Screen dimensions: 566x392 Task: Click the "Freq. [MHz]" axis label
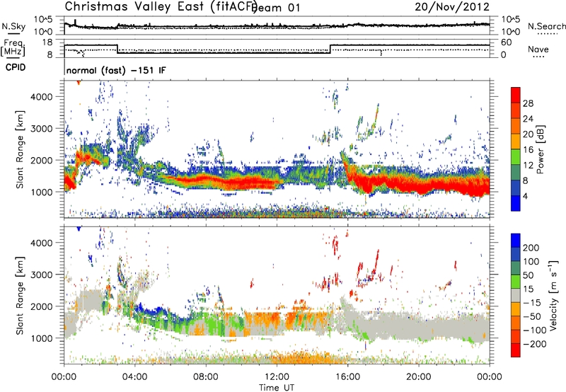pos(13,47)
